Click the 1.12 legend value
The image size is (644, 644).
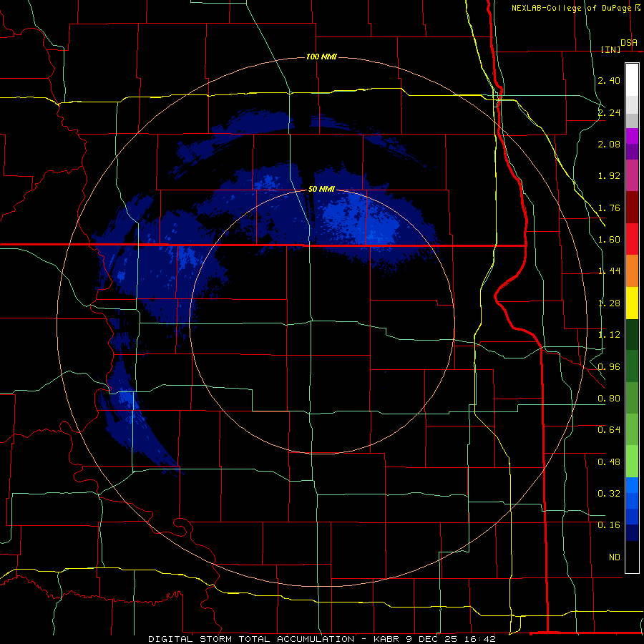pyautogui.click(x=609, y=335)
